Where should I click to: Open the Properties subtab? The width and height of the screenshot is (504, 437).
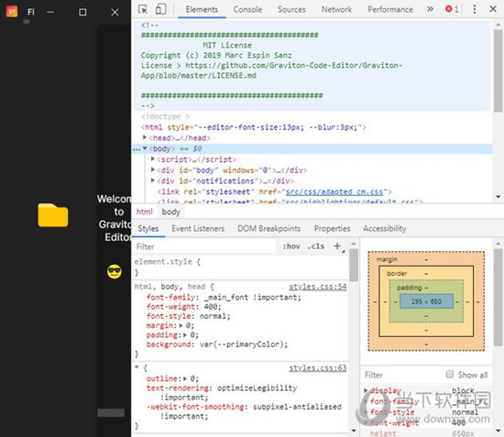coord(332,228)
